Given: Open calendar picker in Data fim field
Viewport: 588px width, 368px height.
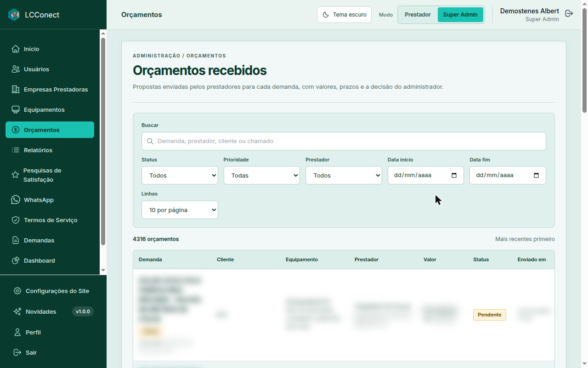Looking at the screenshot, I should 536,175.
